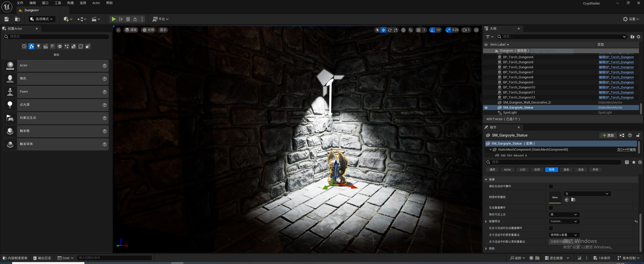644x264 pixels.
Task: Click the 在C++中编辑 link
Action: (x=626, y=150)
